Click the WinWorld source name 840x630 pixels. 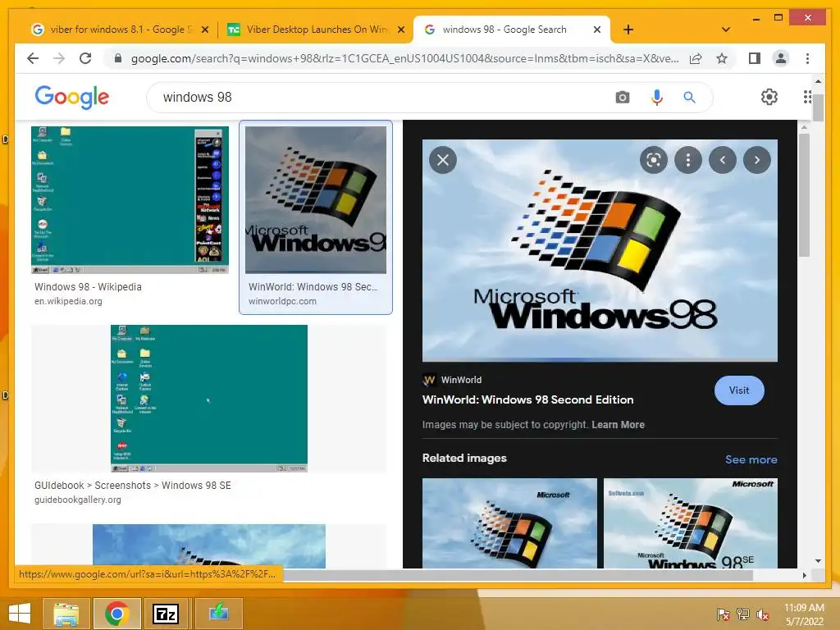tap(461, 380)
